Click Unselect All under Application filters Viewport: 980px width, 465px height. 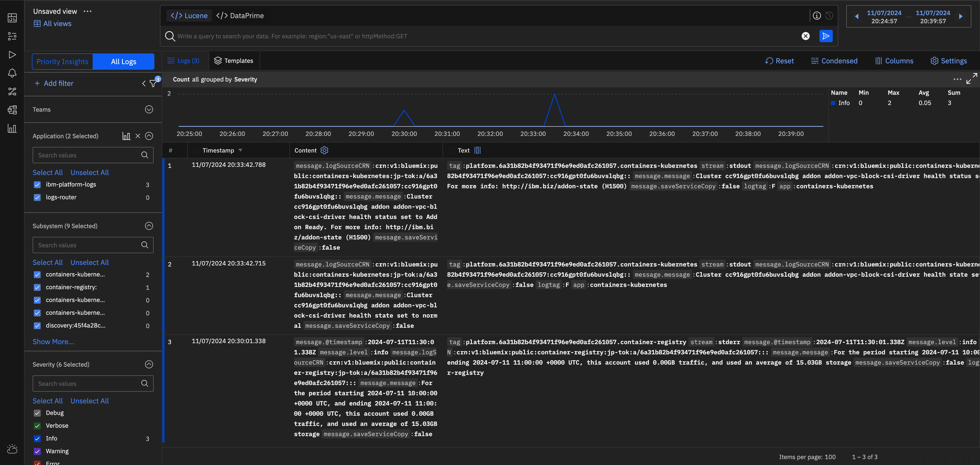point(89,172)
